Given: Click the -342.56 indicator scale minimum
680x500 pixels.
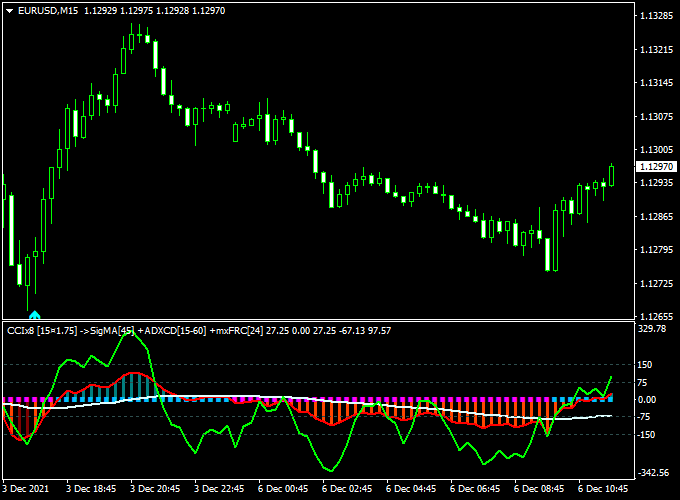Looking at the screenshot, I should click(x=654, y=472).
